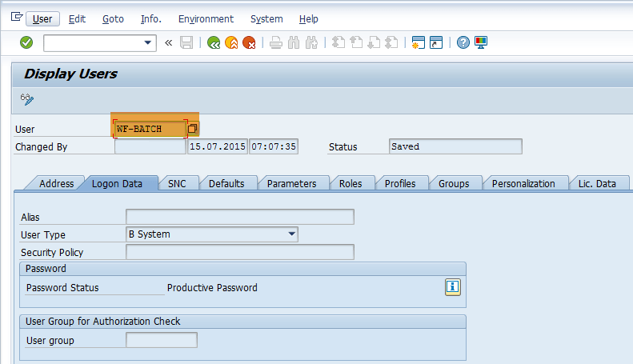Click the empty Changed By field
This screenshot has width=633, height=364.
[x=150, y=146]
